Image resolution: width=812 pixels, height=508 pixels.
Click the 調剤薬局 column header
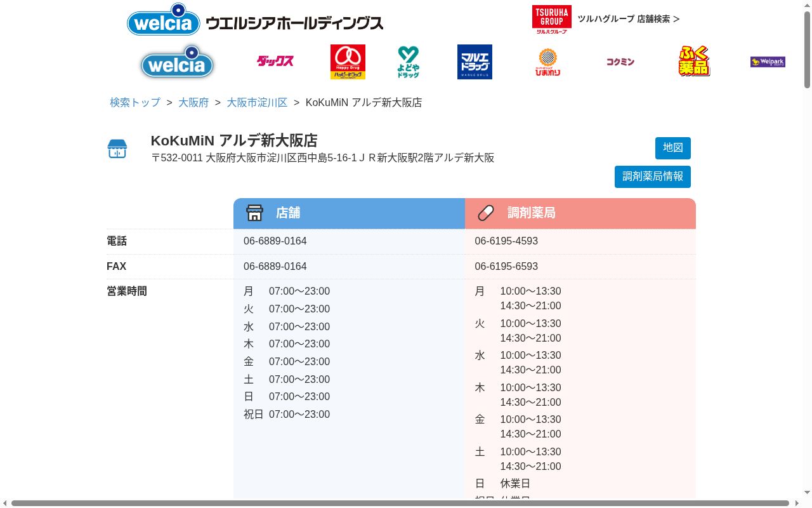[580, 213]
